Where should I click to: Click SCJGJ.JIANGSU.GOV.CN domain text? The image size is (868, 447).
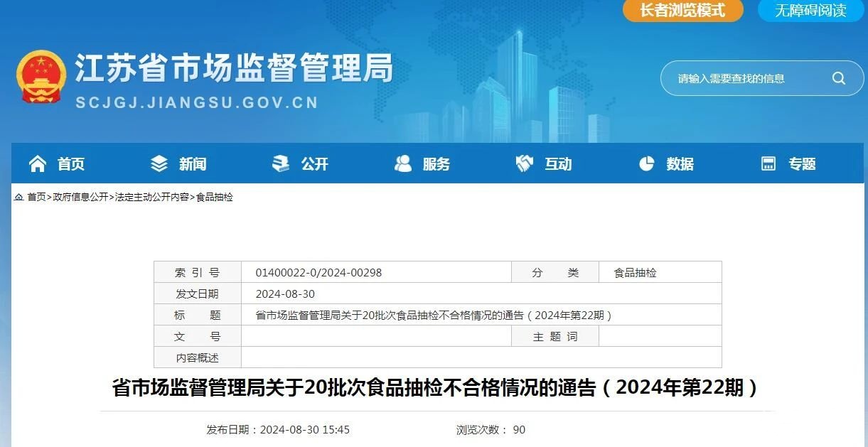pyautogui.click(x=197, y=103)
